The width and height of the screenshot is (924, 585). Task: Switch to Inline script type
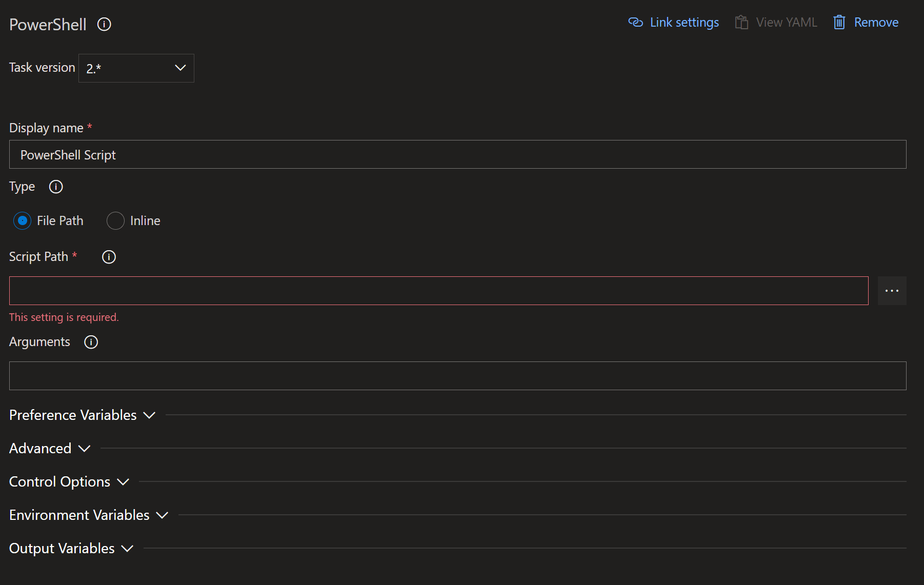pyautogui.click(x=115, y=220)
